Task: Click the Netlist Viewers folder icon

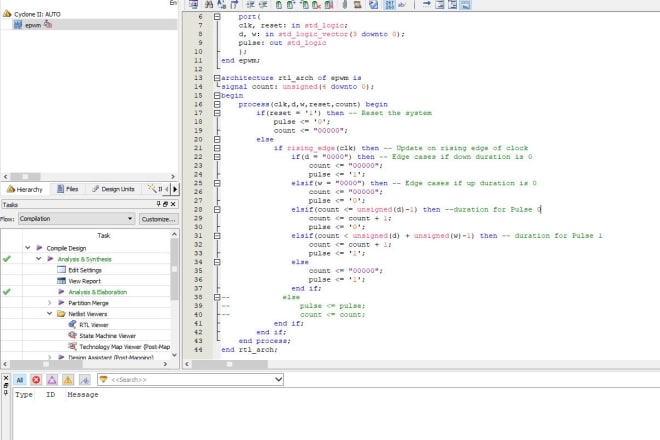Action: [61, 313]
